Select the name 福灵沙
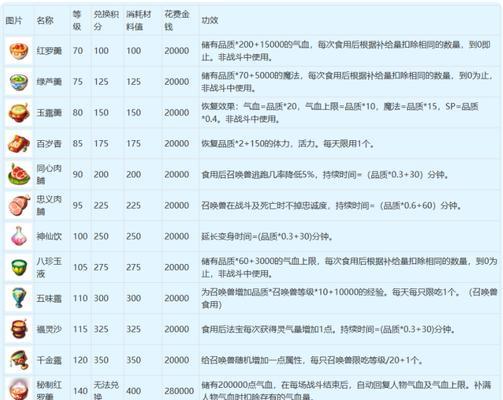503x400 pixels. (x=49, y=329)
